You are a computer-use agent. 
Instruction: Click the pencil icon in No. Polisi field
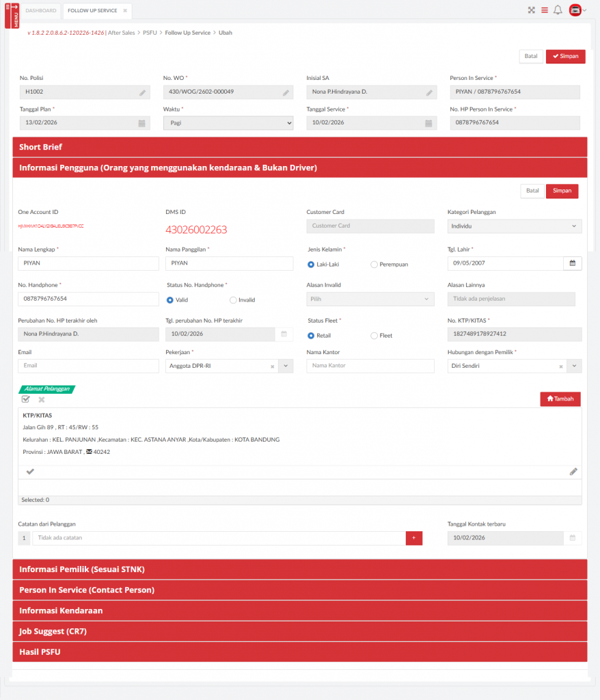[143, 92]
